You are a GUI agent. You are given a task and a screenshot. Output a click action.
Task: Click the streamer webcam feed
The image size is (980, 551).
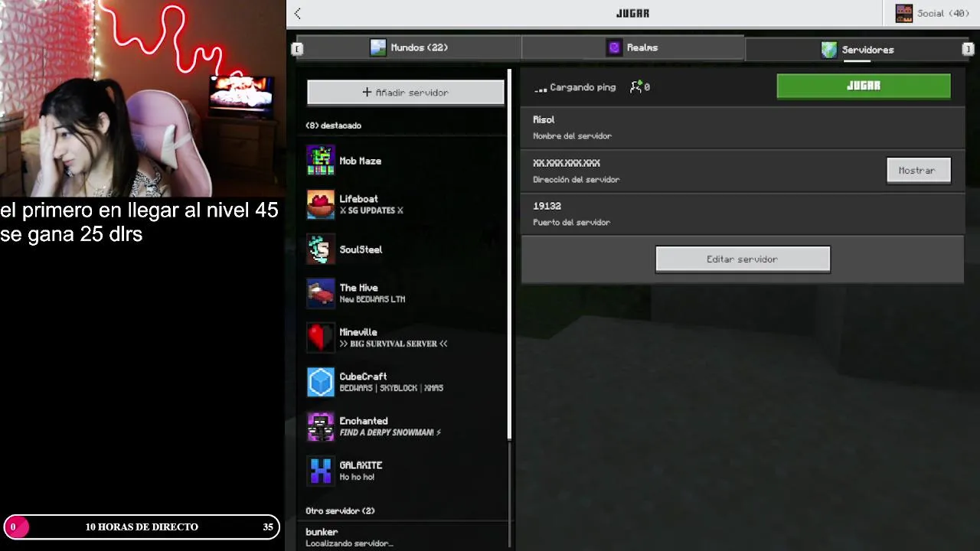pyautogui.click(x=142, y=99)
